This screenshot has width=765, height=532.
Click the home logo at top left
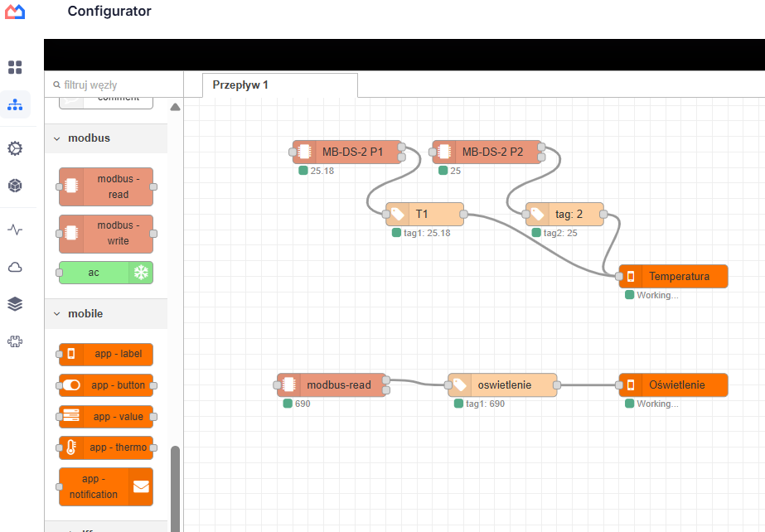click(15, 12)
